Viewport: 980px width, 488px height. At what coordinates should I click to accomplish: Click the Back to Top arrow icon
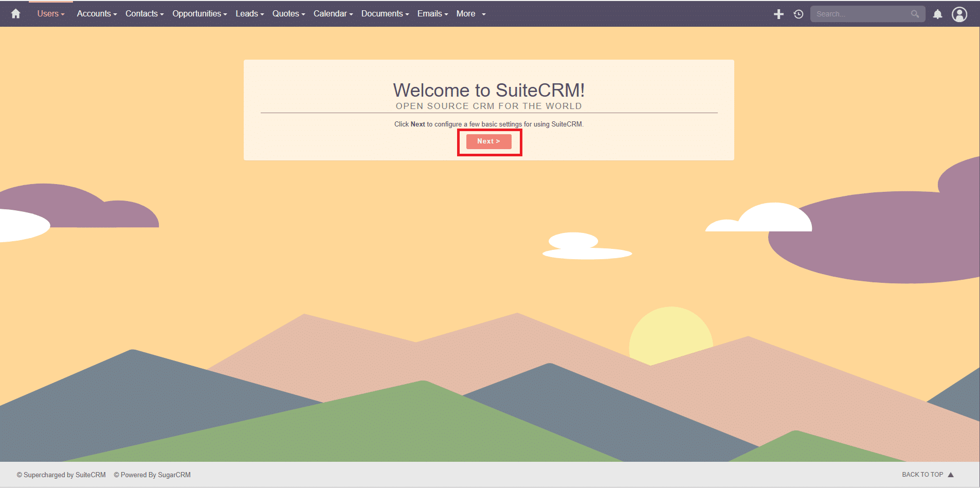(x=951, y=475)
